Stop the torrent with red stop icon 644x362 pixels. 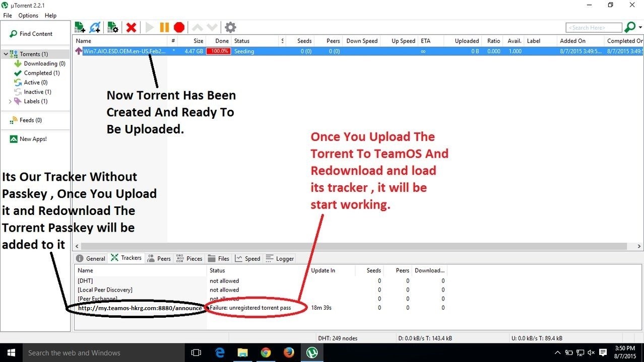click(179, 27)
